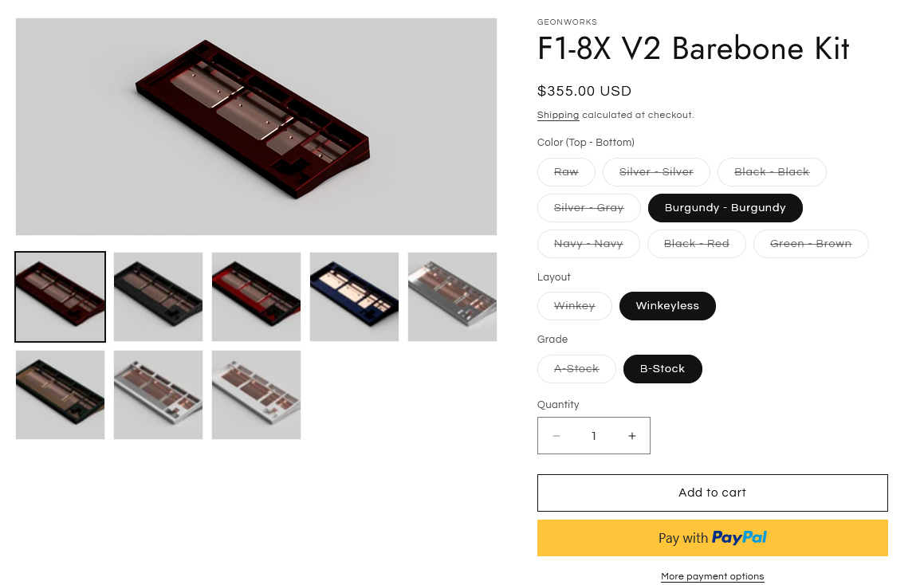Click the quantity number input field
This screenshot has height=585, width=924.
click(x=593, y=436)
